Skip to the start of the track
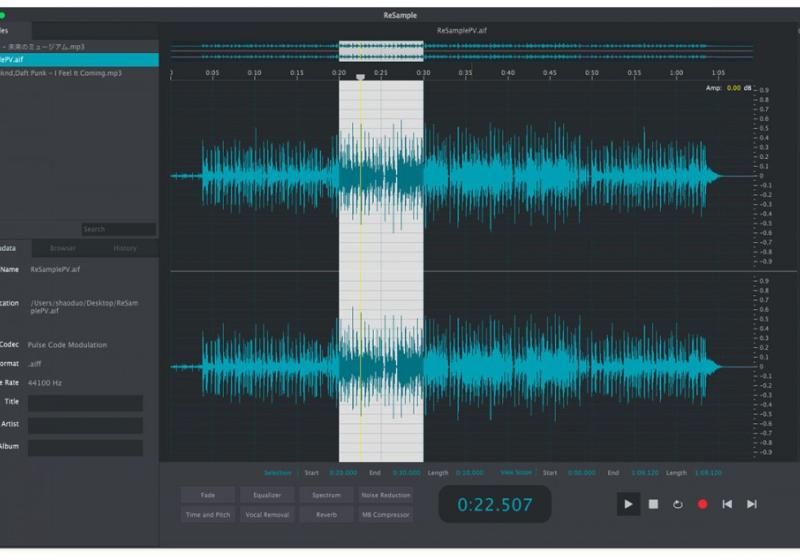Viewport: 800px width, 560px height. [727, 504]
